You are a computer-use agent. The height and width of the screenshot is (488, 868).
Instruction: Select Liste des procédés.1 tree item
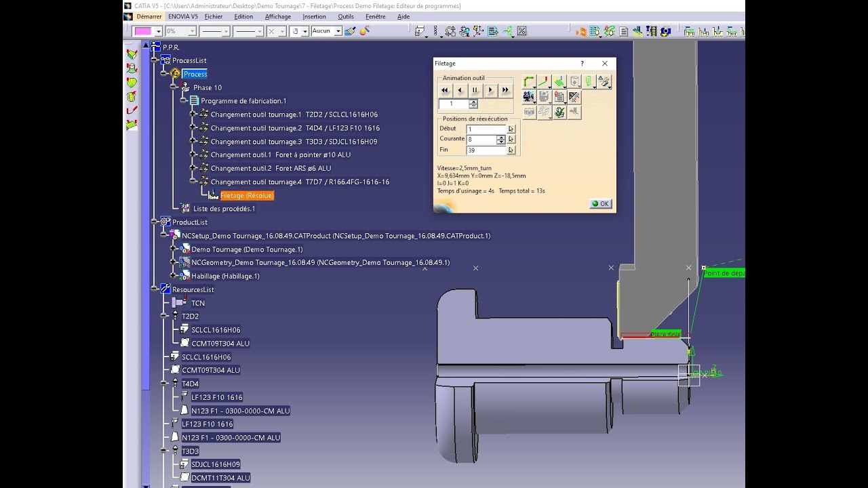tap(224, 209)
